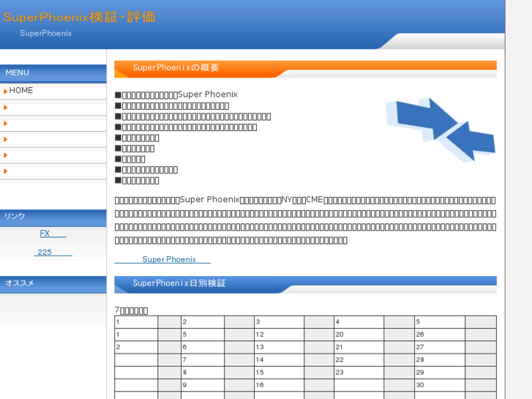Select table cell 23
This screenshot has width=532, height=399.
(x=359, y=372)
